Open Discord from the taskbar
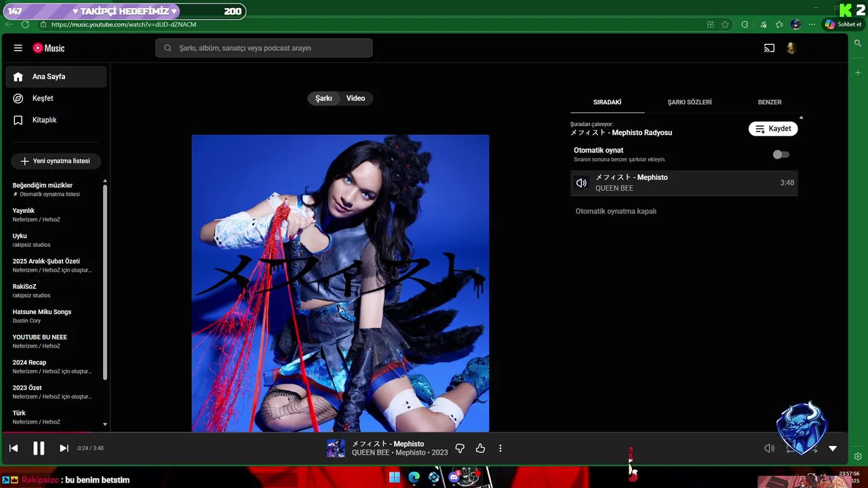This screenshot has height=488, width=868. pos(454,477)
